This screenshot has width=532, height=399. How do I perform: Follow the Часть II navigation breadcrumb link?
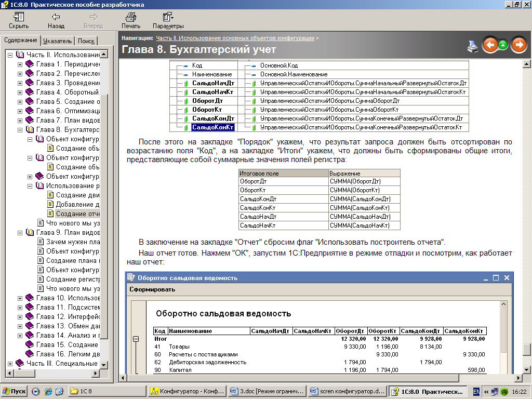[235, 38]
